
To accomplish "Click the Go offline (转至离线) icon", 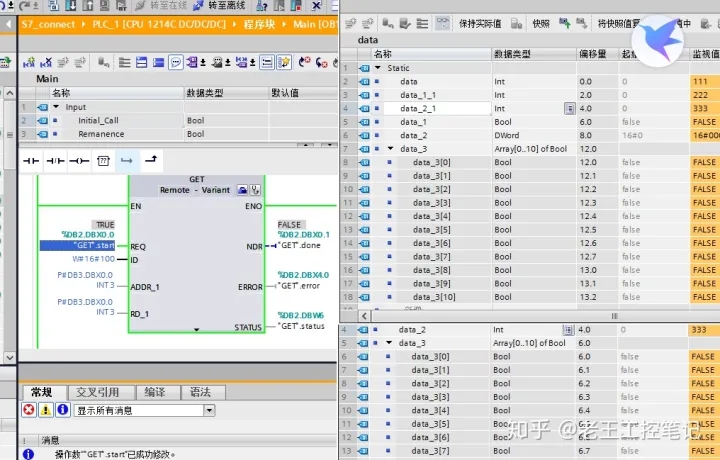I will 198,6.
